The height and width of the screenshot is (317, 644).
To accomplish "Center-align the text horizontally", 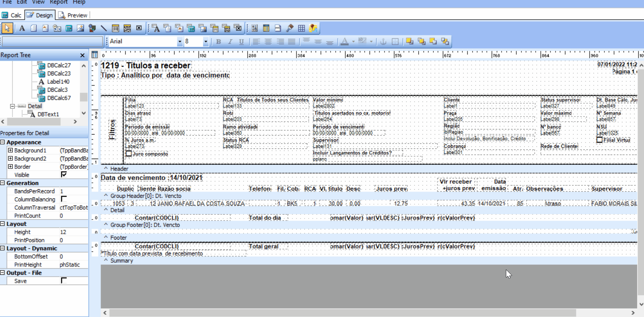I will coord(268,41).
